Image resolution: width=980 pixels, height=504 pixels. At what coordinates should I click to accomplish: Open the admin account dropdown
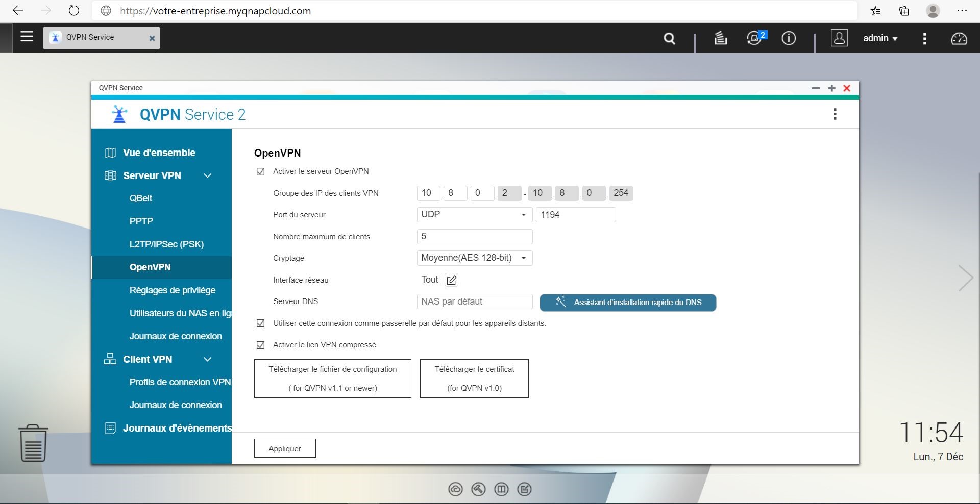click(x=880, y=38)
